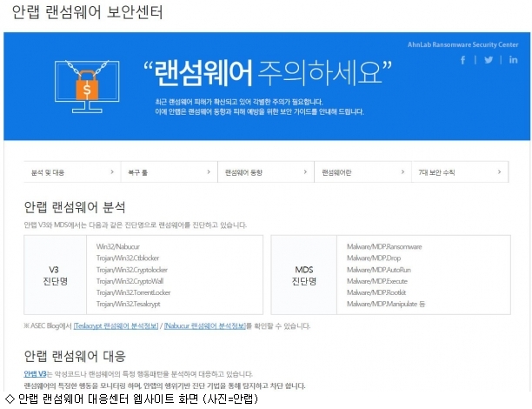Open AhnLab's Twitter page icon
The height and width of the screenshot is (409, 532).
tap(489, 60)
